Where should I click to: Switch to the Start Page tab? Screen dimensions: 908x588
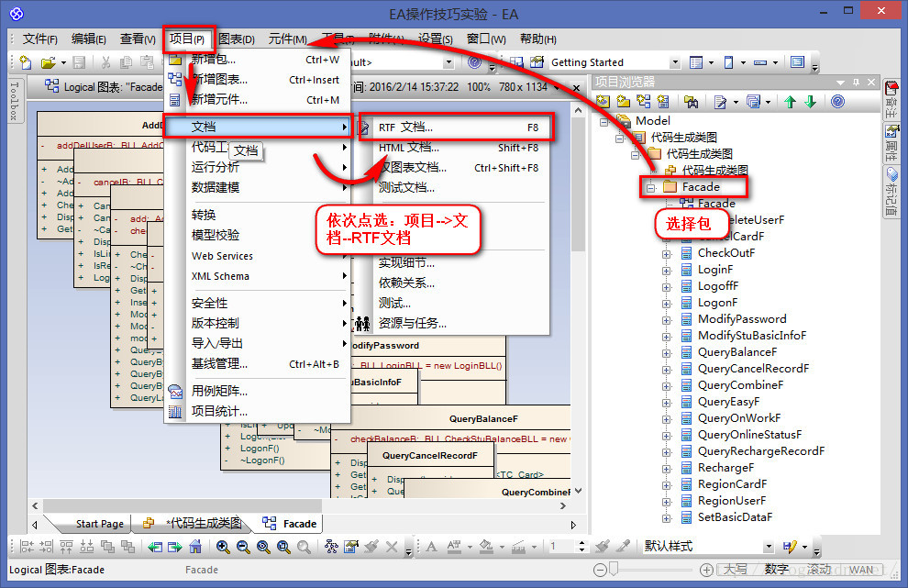pos(99,524)
